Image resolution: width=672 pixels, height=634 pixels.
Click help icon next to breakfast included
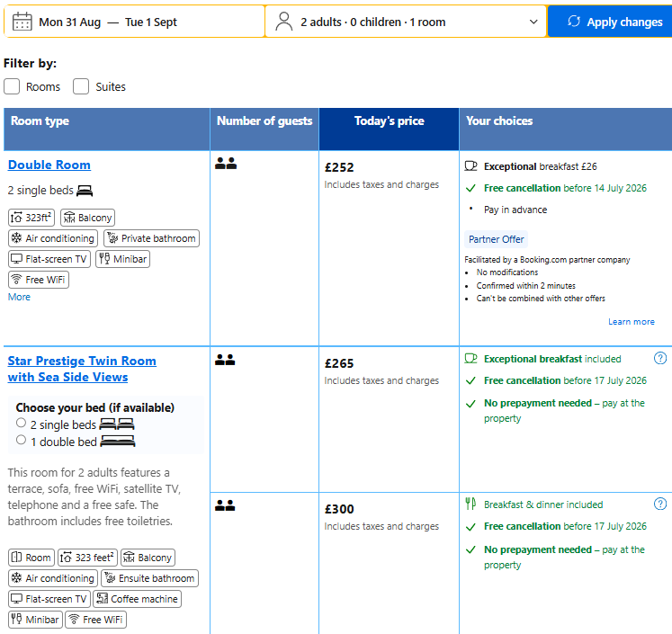tap(660, 358)
